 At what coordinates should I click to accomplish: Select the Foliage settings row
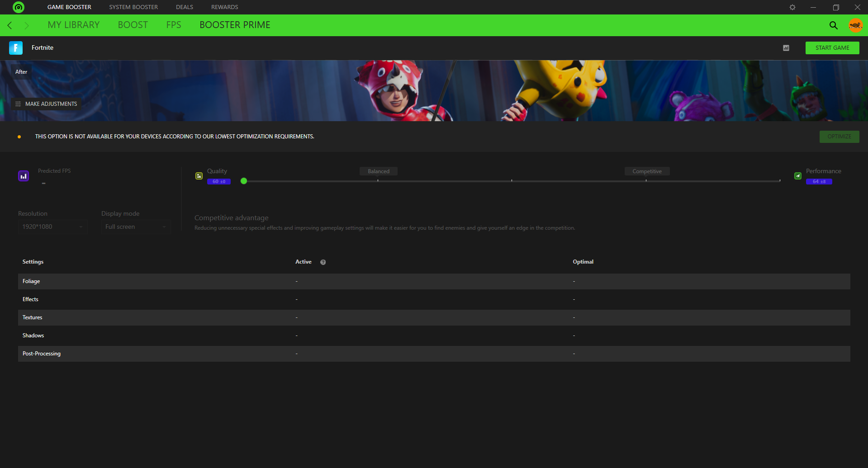[434, 281]
